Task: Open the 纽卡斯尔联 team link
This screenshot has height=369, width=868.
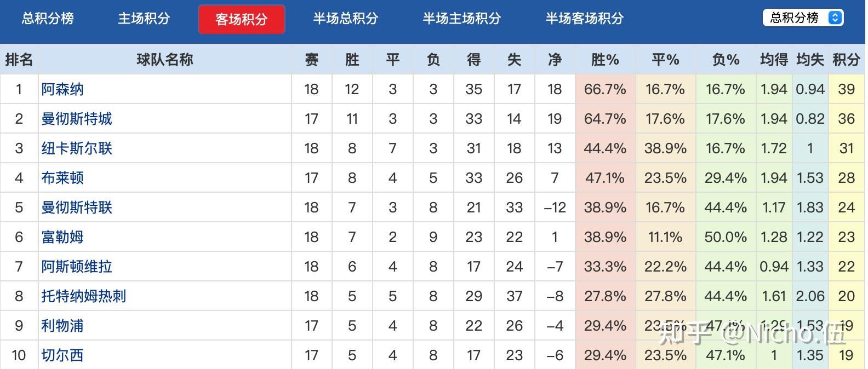Action: 77,148
